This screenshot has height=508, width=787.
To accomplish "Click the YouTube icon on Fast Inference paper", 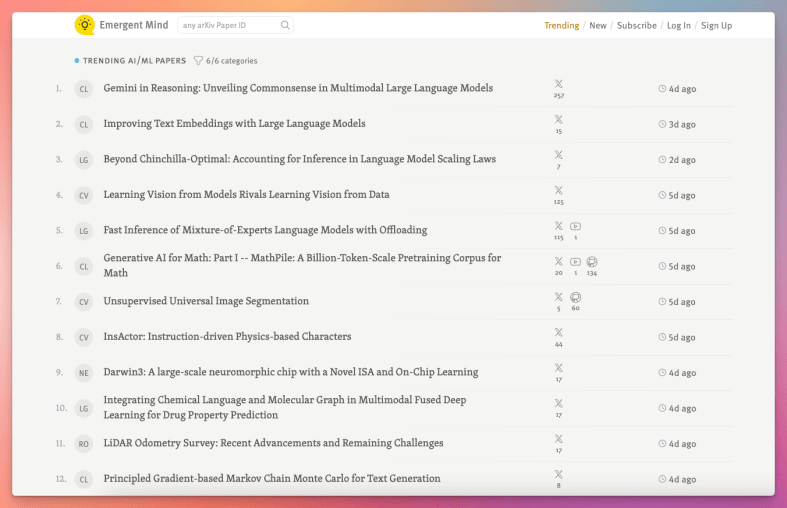I will 575,226.
